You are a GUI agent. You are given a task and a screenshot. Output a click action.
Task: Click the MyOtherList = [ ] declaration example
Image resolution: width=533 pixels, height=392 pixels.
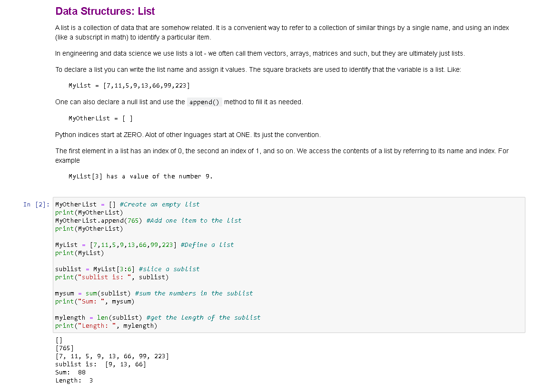coord(100,118)
